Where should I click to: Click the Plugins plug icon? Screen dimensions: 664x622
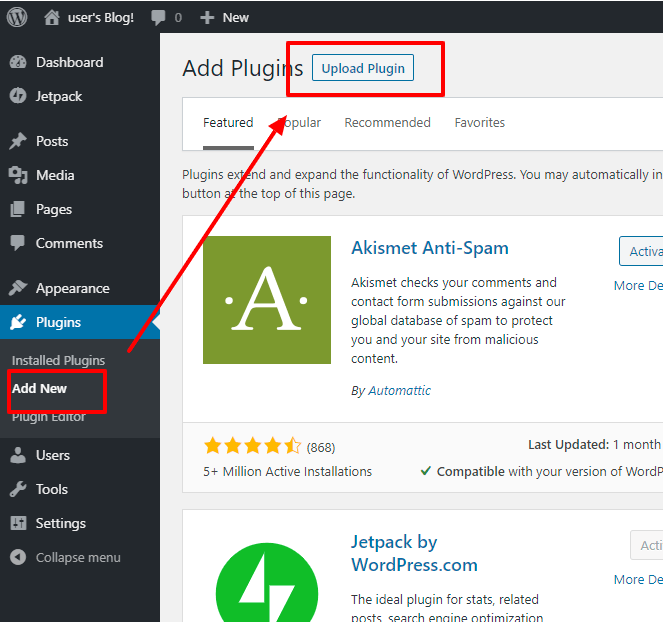(x=18, y=322)
